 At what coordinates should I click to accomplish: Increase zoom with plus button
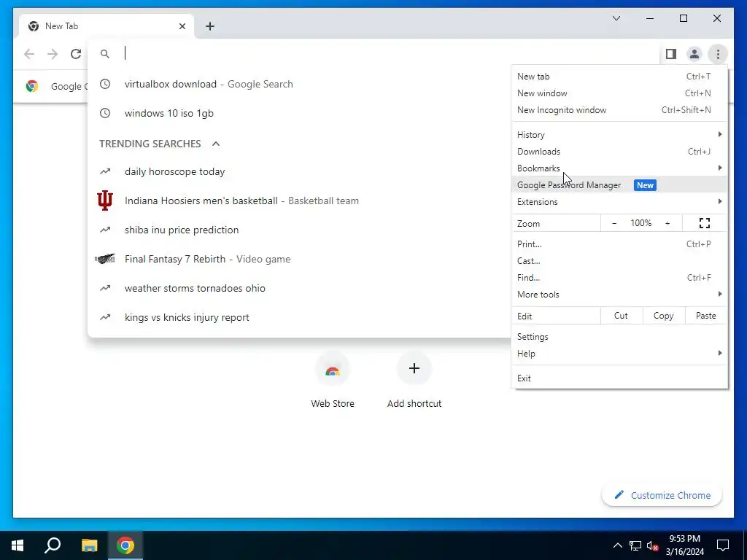[667, 223]
